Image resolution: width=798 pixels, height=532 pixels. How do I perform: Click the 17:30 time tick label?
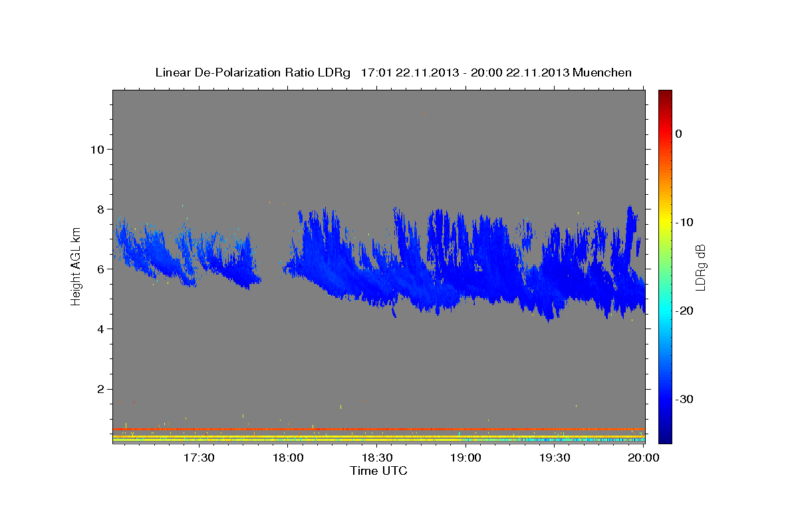pos(199,458)
